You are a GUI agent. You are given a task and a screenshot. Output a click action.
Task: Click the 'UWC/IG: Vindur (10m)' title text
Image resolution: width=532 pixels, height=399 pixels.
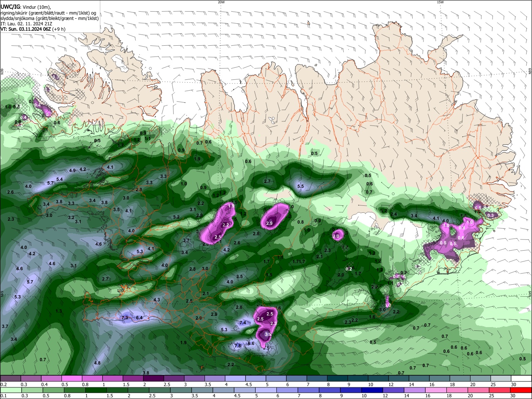[25, 7]
